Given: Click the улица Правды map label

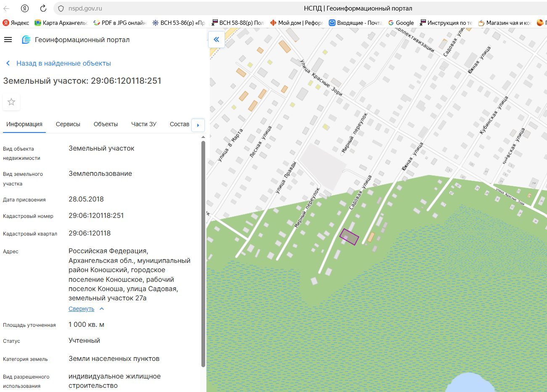Looking at the screenshot, I should (286, 177).
